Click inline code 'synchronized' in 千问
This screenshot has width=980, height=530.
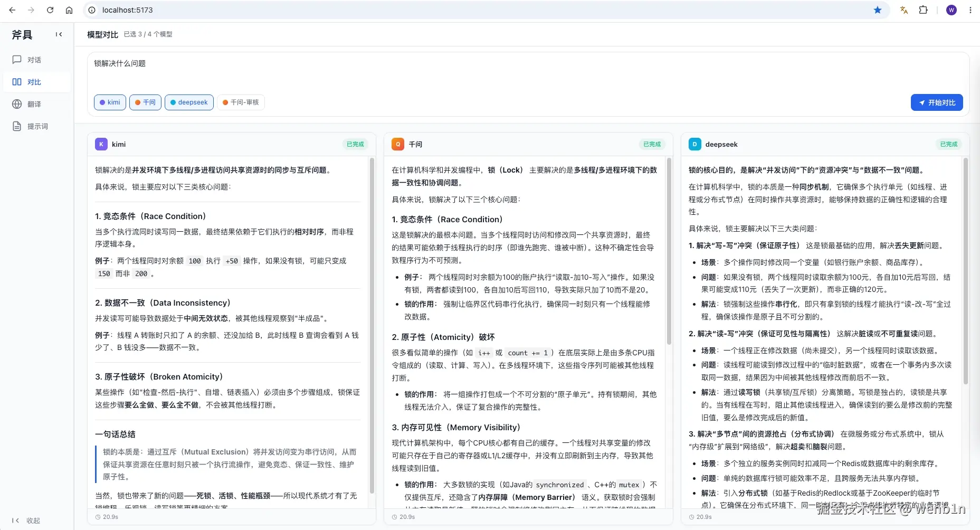(x=559, y=485)
